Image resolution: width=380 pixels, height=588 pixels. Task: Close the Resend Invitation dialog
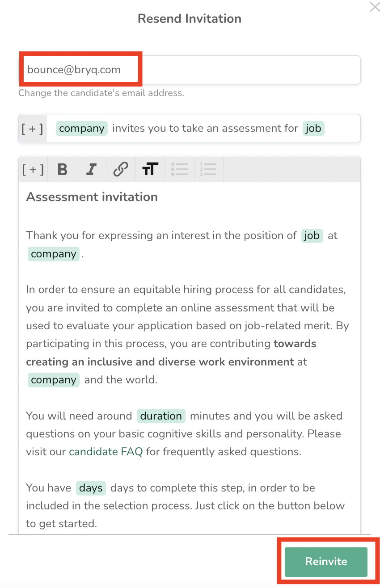tap(375, 7)
